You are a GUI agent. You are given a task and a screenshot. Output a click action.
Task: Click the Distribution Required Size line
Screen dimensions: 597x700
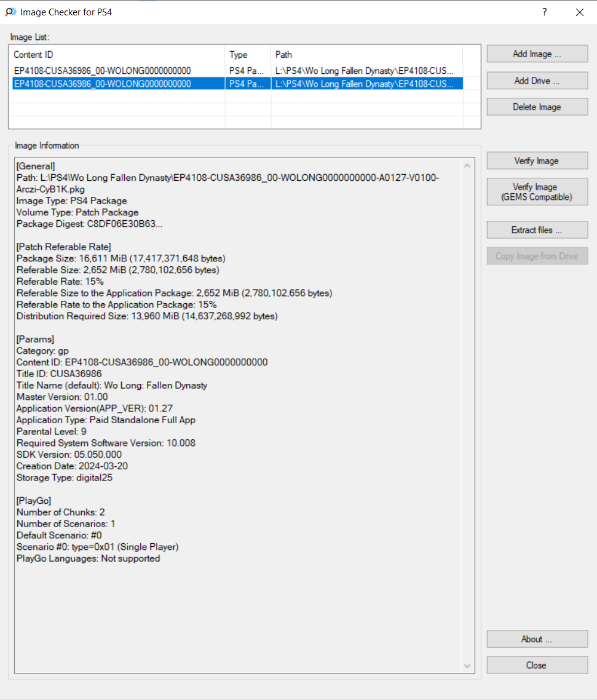point(147,316)
